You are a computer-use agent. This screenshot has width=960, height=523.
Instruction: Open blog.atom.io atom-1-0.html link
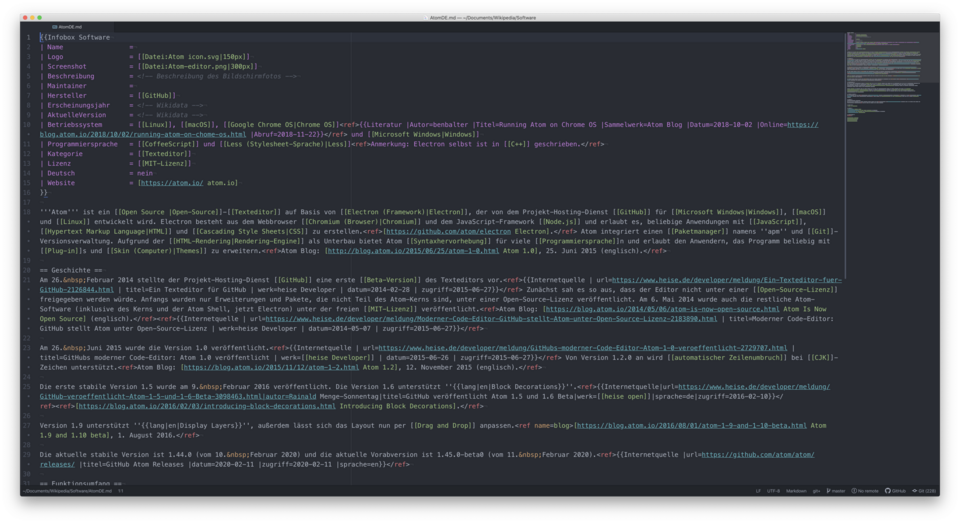pyautogui.click(x=413, y=251)
